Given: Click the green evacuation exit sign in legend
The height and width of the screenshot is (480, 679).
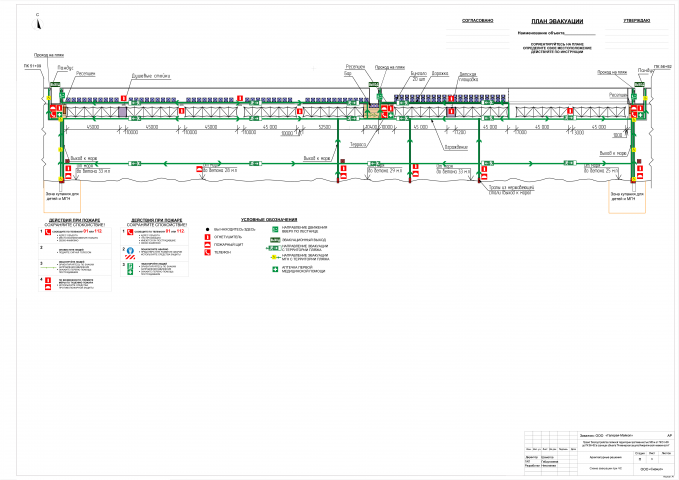Looking at the screenshot, I should [275, 240].
